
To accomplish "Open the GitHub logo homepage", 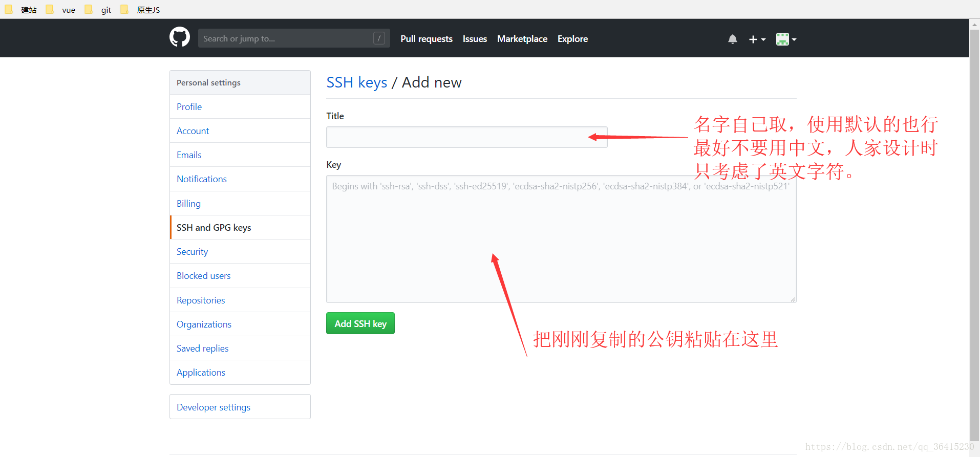I will [x=180, y=37].
